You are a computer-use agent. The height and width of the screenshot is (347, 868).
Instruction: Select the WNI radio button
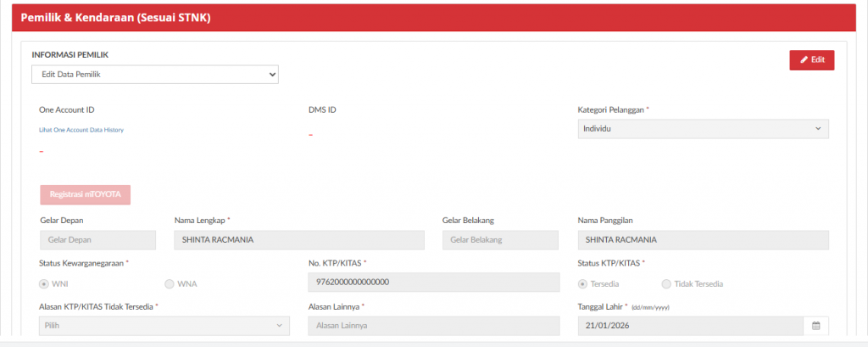44,284
